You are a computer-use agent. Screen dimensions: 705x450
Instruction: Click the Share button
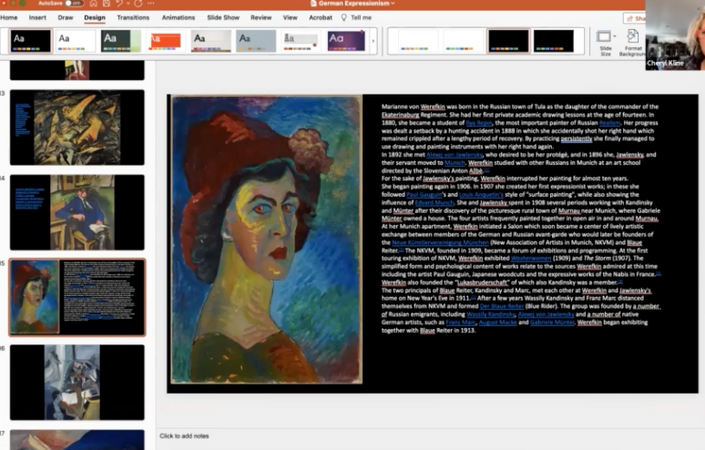pyautogui.click(x=634, y=18)
